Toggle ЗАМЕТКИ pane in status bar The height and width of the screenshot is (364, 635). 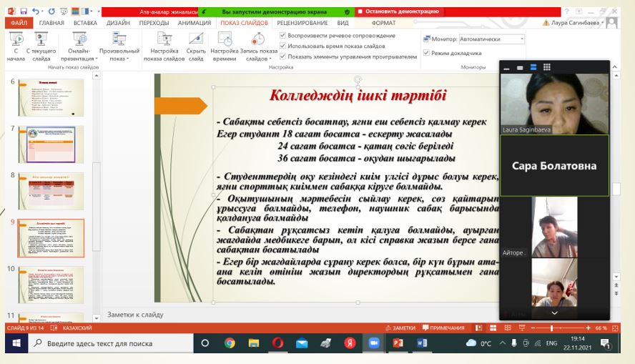coord(400,328)
